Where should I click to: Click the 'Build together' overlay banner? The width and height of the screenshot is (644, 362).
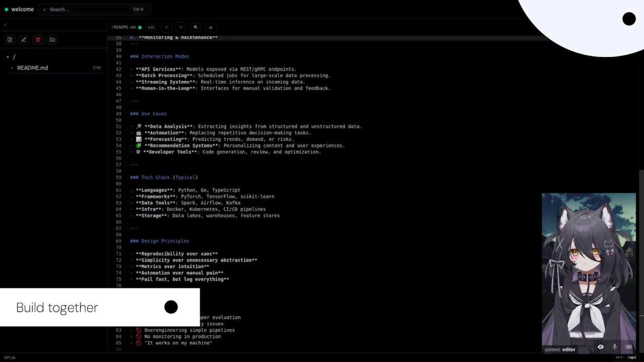[x=100, y=307]
